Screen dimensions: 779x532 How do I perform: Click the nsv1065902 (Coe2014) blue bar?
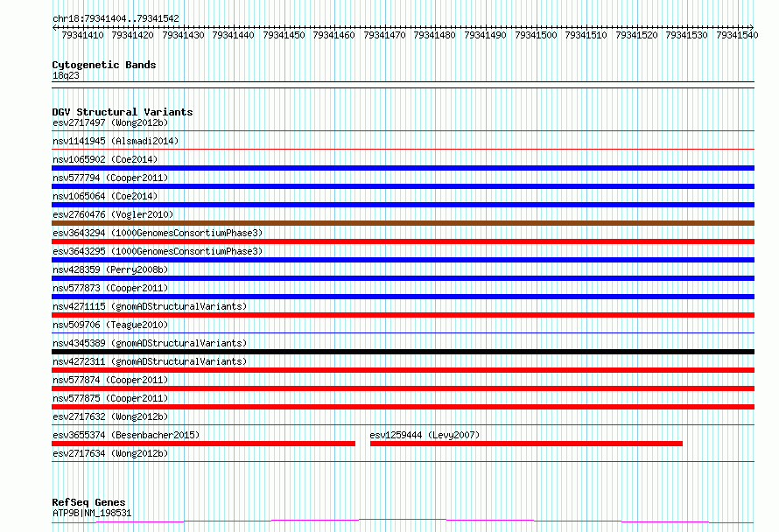(x=403, y=168)
